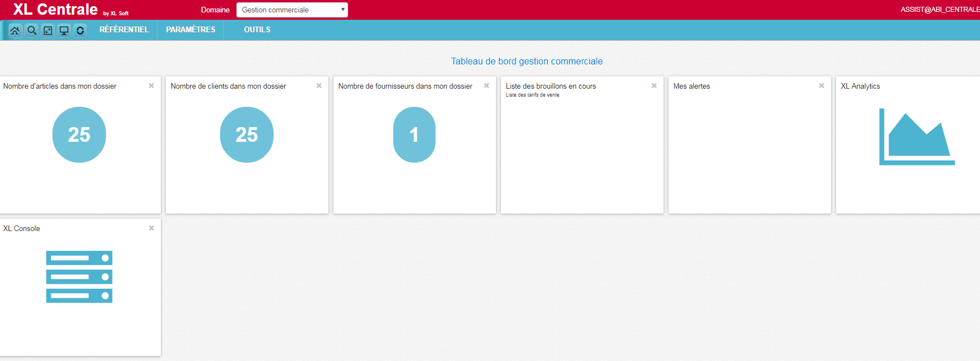
Task: Open the Domaine combo box
Action: tap(292, 10)
